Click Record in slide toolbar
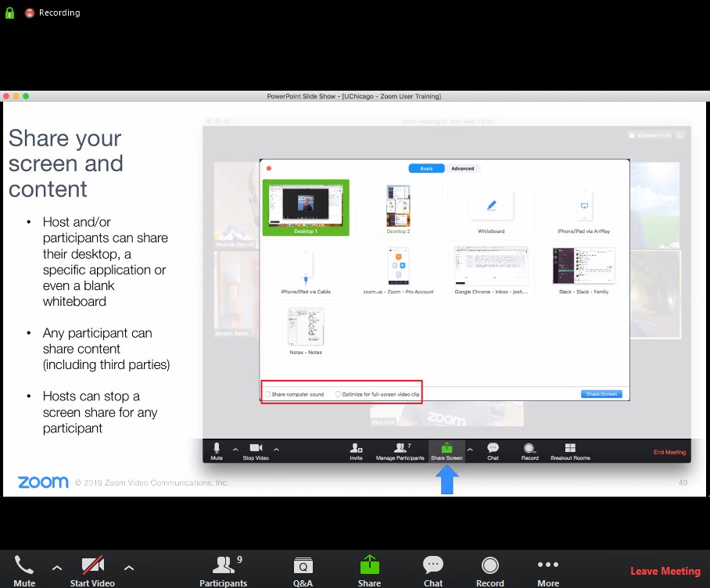The height and width of the screenshot is (588, 710). click(x=530, y=451)
